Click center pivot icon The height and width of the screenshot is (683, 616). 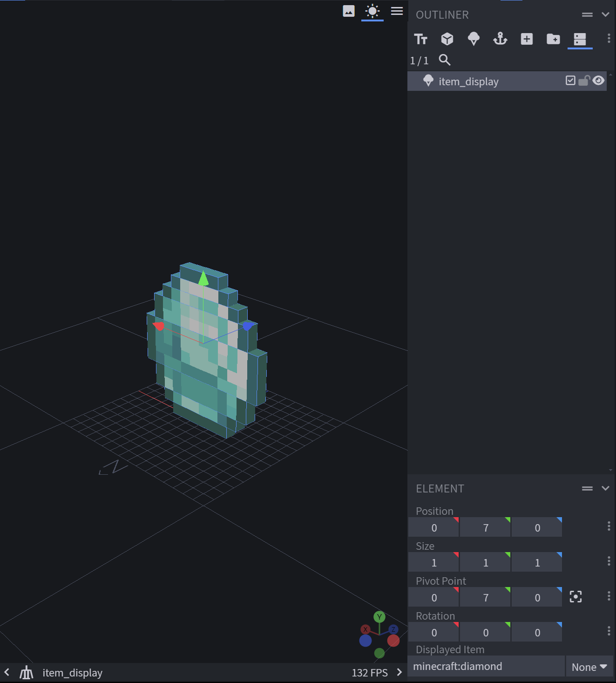tap(575, 597)
